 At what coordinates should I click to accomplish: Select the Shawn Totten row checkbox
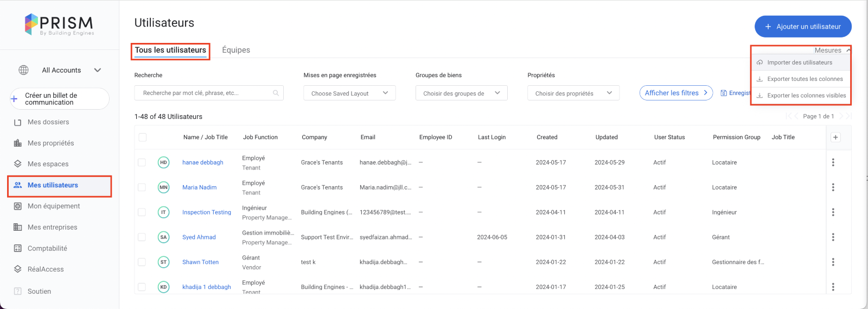coord(142,262)
